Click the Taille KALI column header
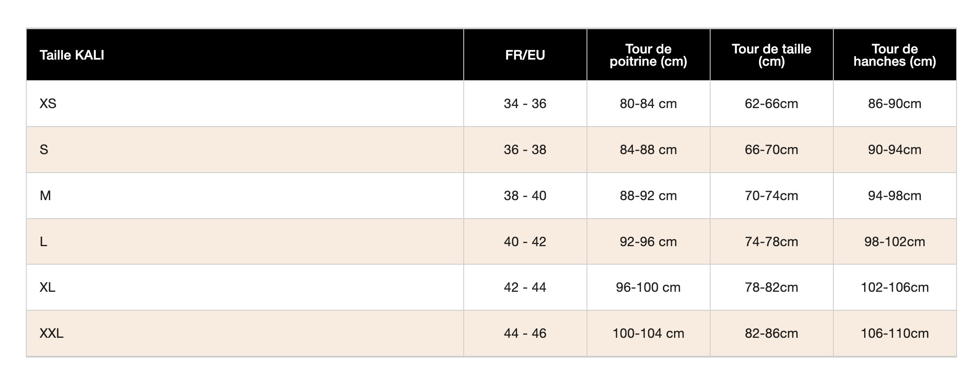980x383 pixels. tap(72, 55)
